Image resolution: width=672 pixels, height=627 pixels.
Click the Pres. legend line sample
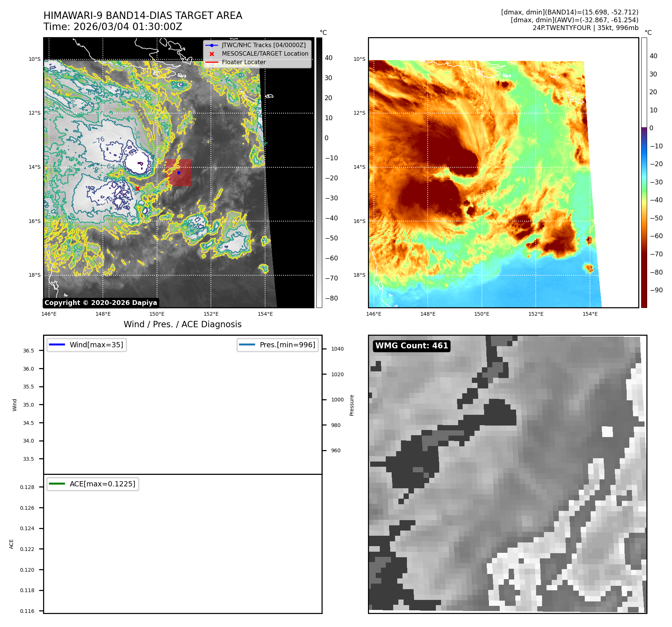click(247, 345)
